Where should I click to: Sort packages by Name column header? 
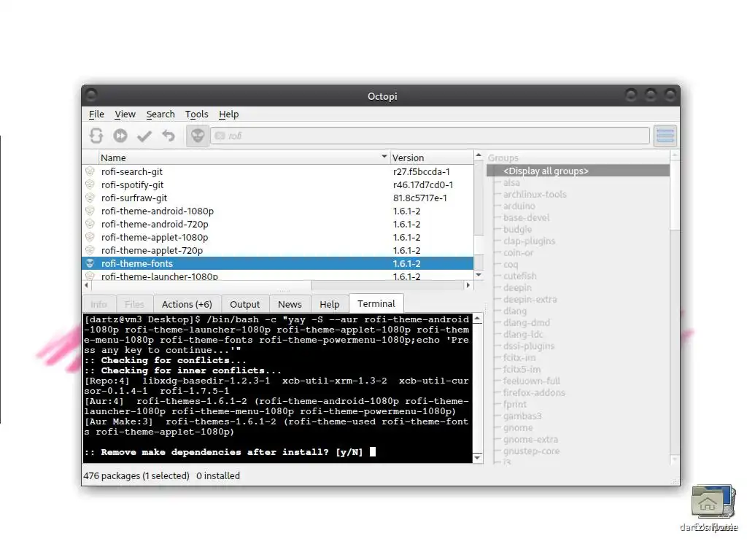[244, 157]
